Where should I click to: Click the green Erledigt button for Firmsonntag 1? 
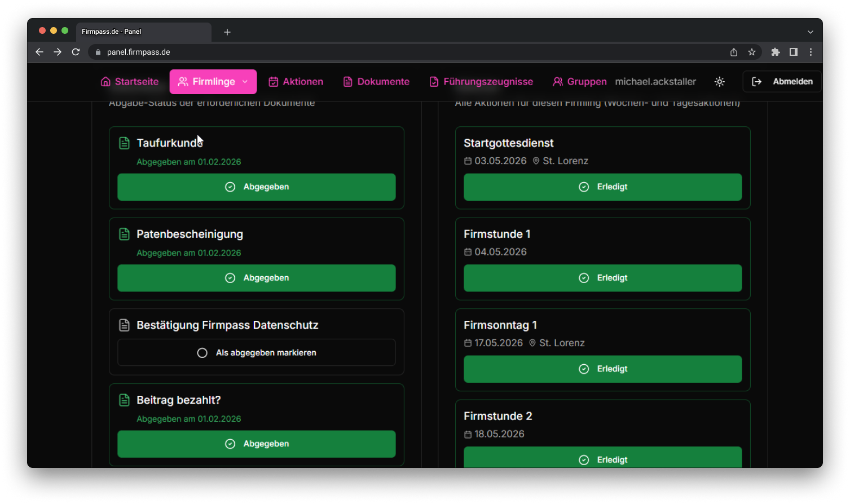(x=602, y=369)
